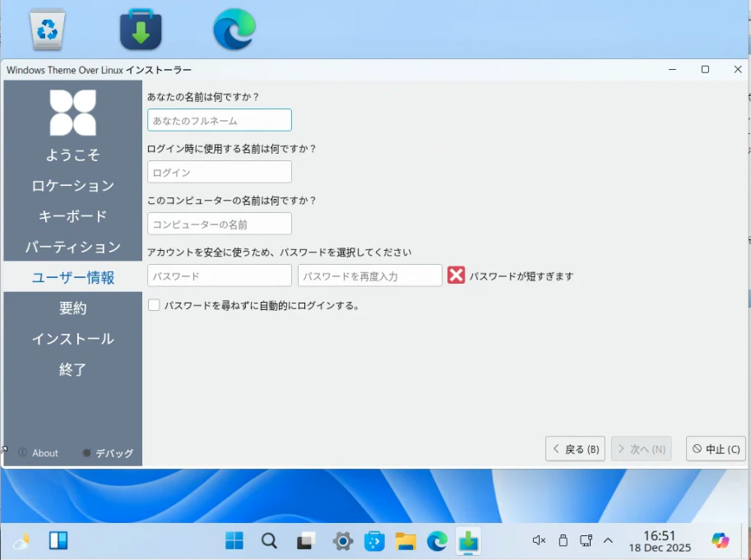Image resolution: width=751 pixels, height=560 pixels.
Task: Click the removable device tray icon
Action: pyautogui.click(x=563, y=541)
